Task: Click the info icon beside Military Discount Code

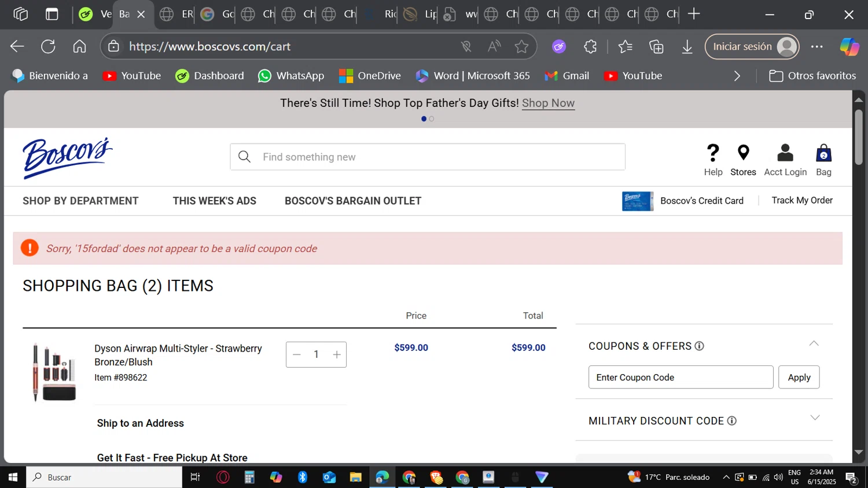Action: (x=731, y=421)
